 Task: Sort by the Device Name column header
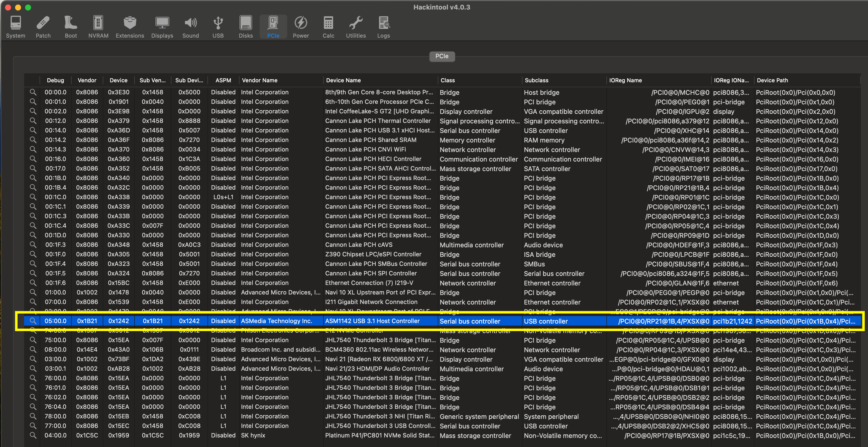[x=380, y=80]
